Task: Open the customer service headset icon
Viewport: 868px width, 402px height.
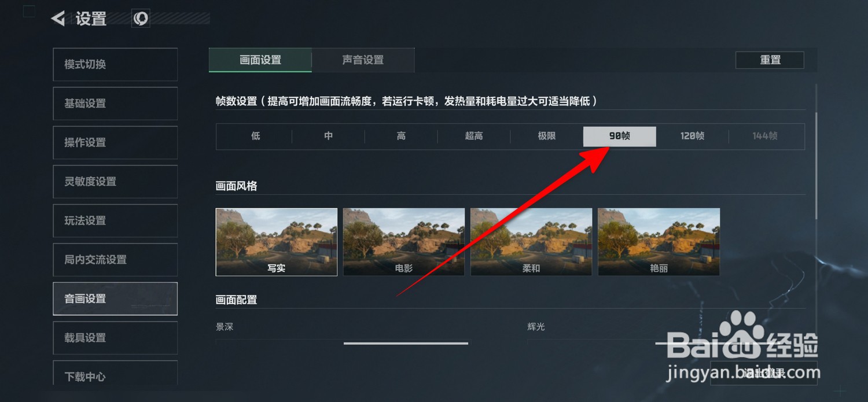Action: (141, 19)
